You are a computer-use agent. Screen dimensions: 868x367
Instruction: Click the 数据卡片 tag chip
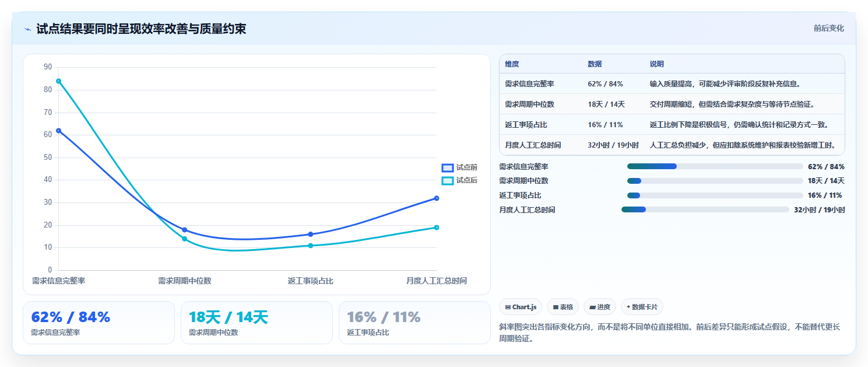[x=642, y=307]
